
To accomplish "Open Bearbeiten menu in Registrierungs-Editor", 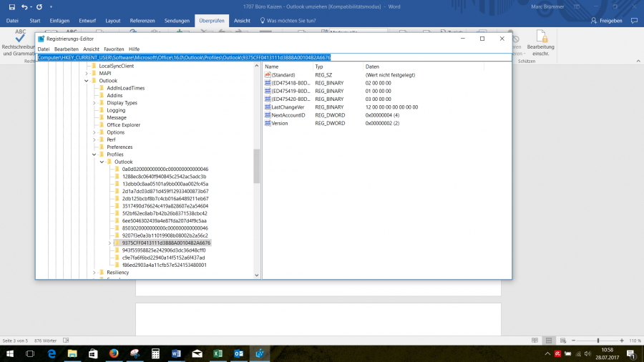I will [x=66, y=49].
